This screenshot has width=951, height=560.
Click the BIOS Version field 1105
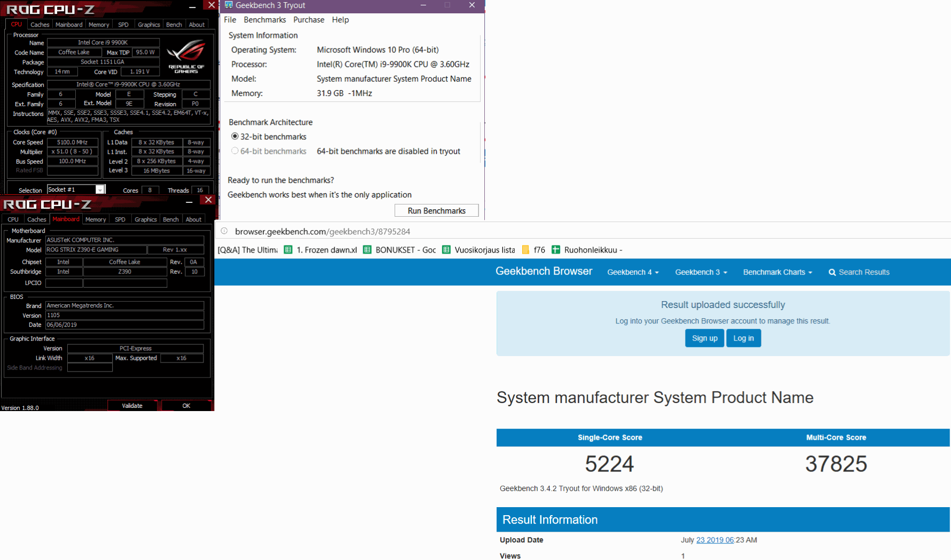click(124, 316)
